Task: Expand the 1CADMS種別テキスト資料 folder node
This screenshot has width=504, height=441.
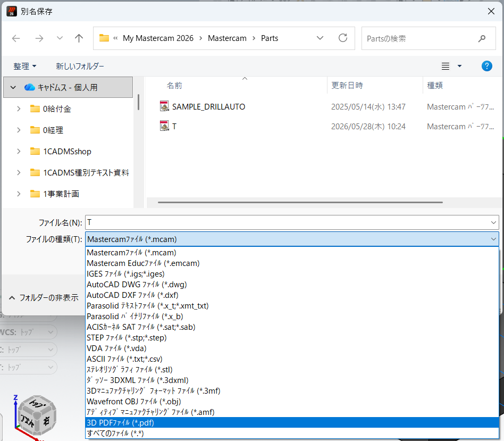Action: point(19,172)
